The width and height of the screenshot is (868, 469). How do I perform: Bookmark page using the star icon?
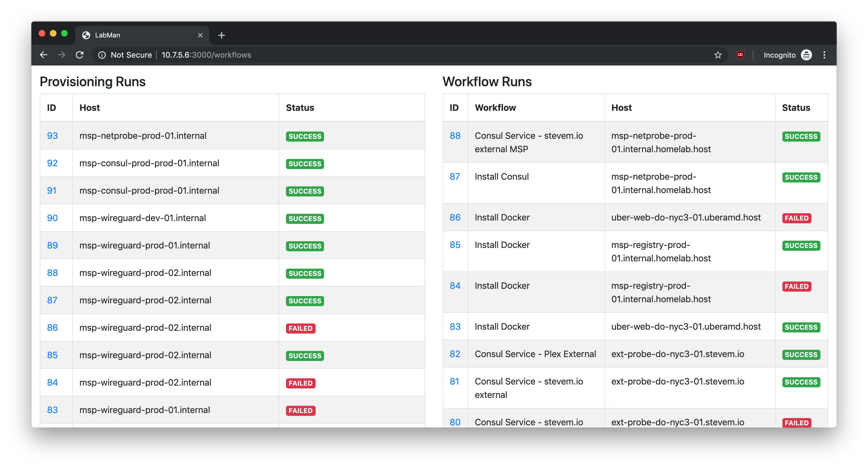click(x=718, y=55)
